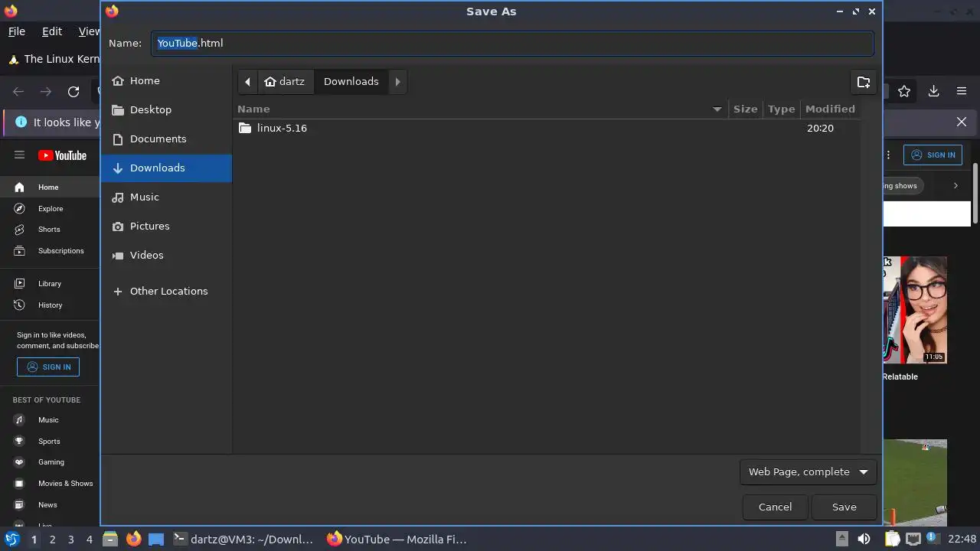The width and height of the screenshot is (980, 551).
Task: Open YouTube Library in left guide
Action: [50, 284]
